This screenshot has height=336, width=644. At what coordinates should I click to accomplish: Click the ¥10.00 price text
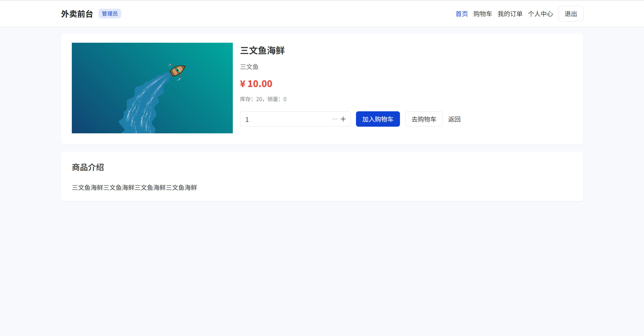pyautogui.click(x=256, y=84)
